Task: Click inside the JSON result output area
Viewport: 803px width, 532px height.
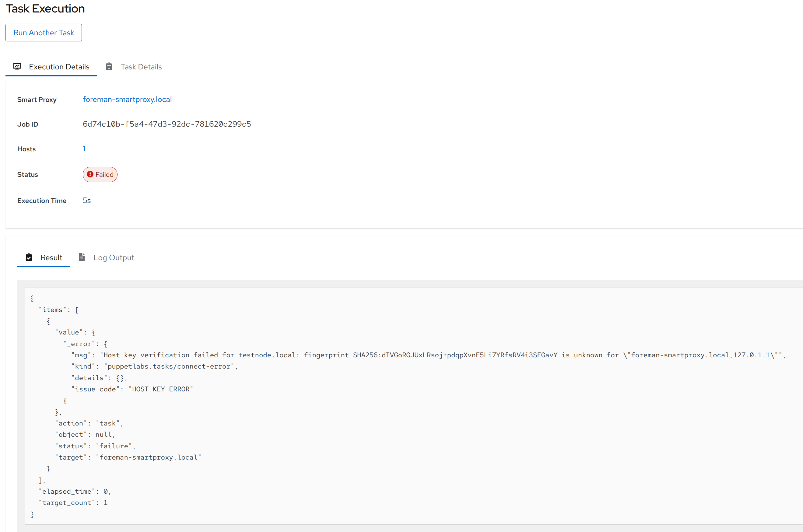Action: [407, 407]
